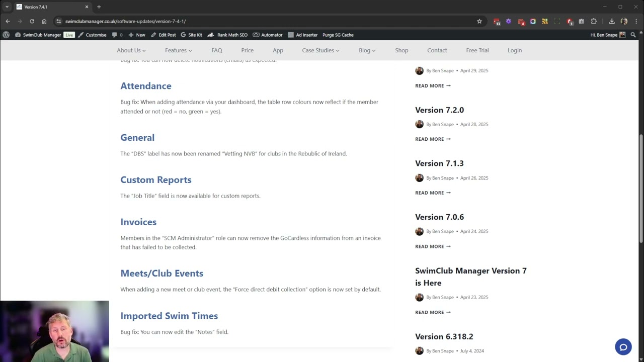Open Automator in the admin bar

coord(268,35)
